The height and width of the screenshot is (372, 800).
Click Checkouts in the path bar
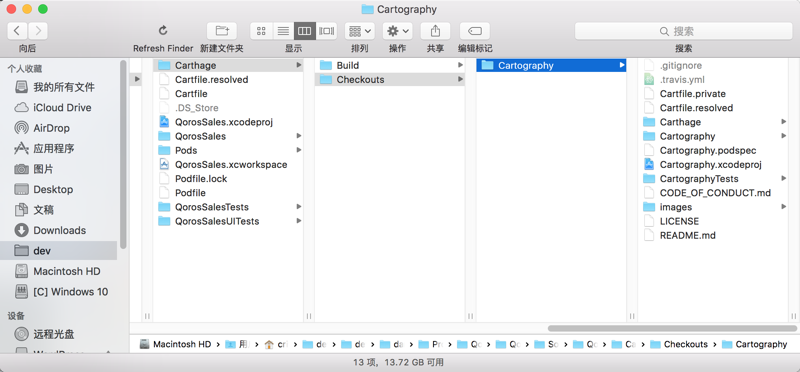point(679,344)
